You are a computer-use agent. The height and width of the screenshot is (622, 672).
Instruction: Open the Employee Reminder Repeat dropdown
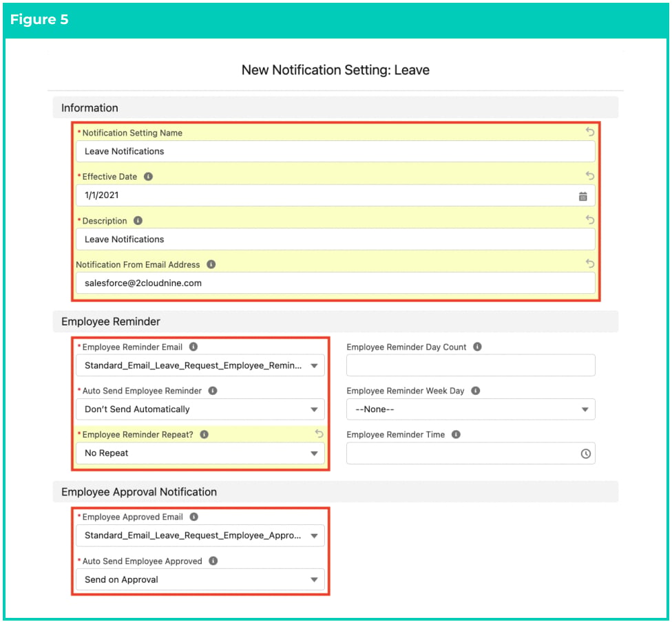[200, 453]
